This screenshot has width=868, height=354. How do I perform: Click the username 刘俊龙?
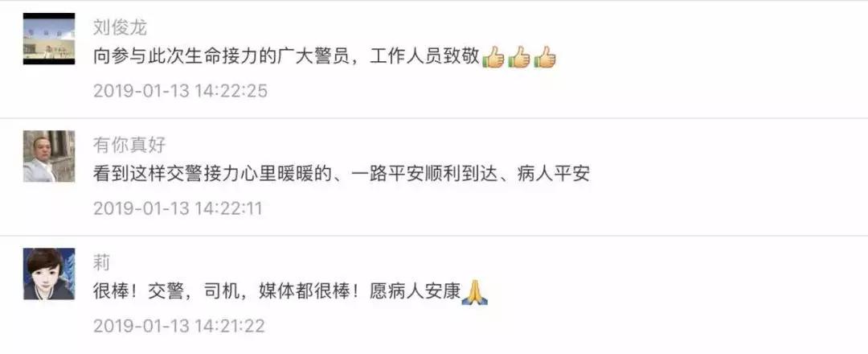tap(120, 27)
